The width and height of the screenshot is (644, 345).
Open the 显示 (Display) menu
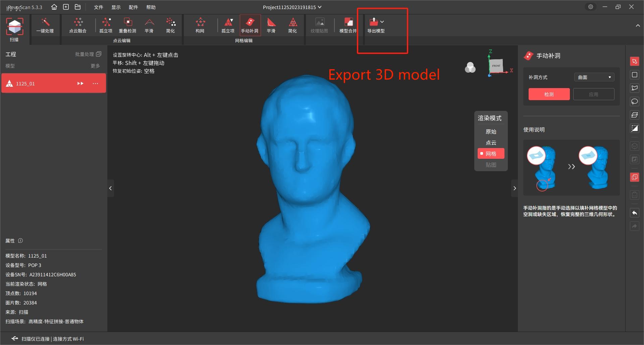[116, 7]
